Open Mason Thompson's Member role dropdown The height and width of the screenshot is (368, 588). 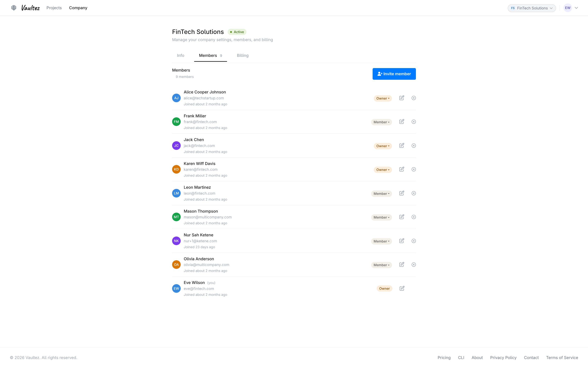click(x=381, y=217)
